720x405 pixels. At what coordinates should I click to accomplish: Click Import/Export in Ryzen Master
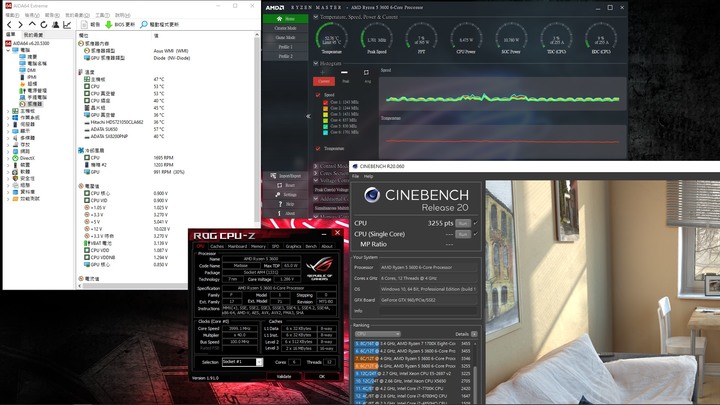tap(286, 176)
